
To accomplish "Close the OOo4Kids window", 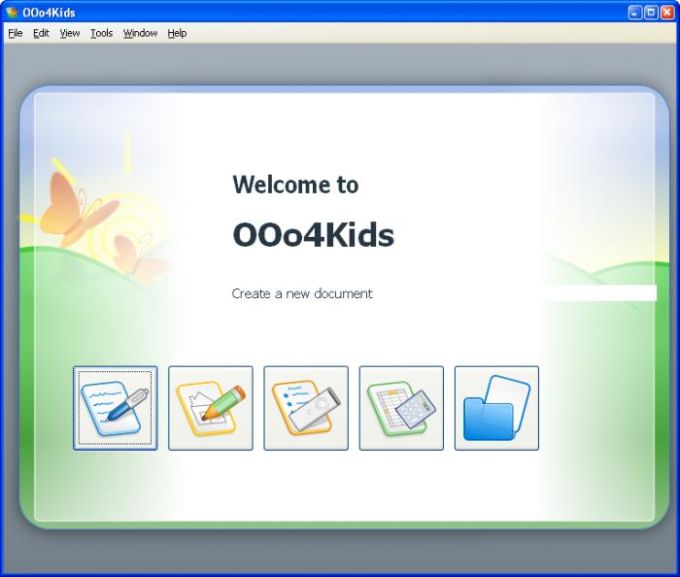I will (x=667, y=13).
